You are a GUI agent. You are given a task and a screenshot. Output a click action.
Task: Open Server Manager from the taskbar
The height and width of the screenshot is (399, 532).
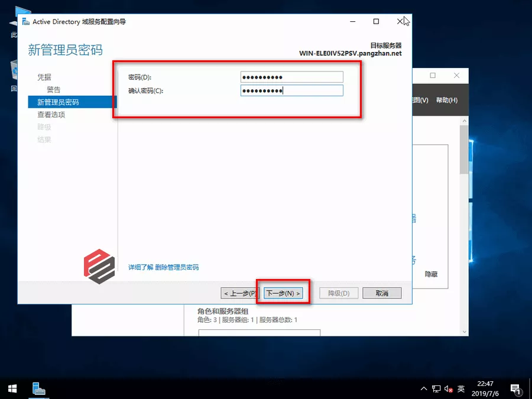tap(40, 388)
